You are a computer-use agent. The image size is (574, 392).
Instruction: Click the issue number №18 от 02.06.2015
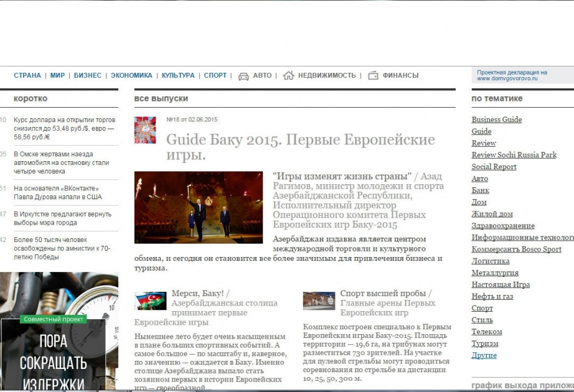click(x=192, y=119)
